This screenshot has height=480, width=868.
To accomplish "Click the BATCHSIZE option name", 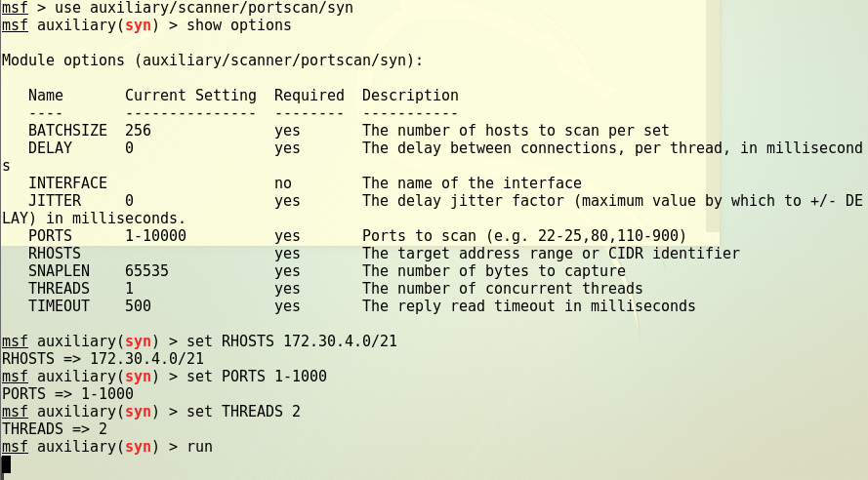I will [67, 131].
